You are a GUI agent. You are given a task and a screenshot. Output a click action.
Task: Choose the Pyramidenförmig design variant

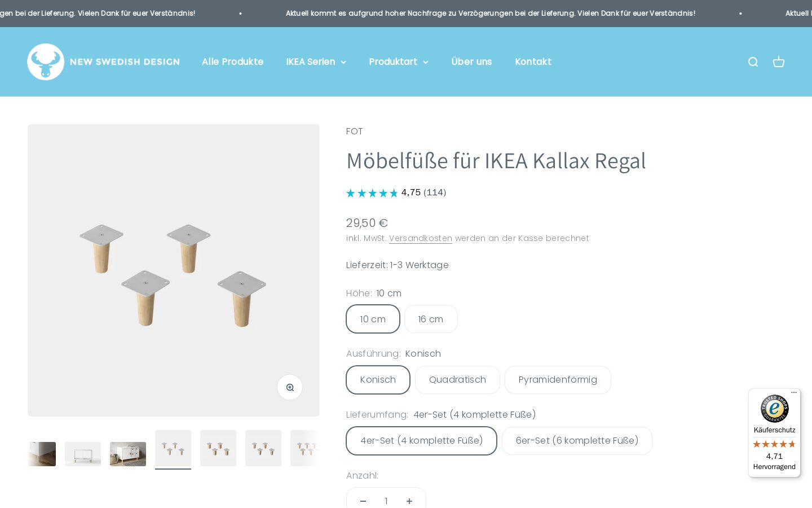click(558, 380)
